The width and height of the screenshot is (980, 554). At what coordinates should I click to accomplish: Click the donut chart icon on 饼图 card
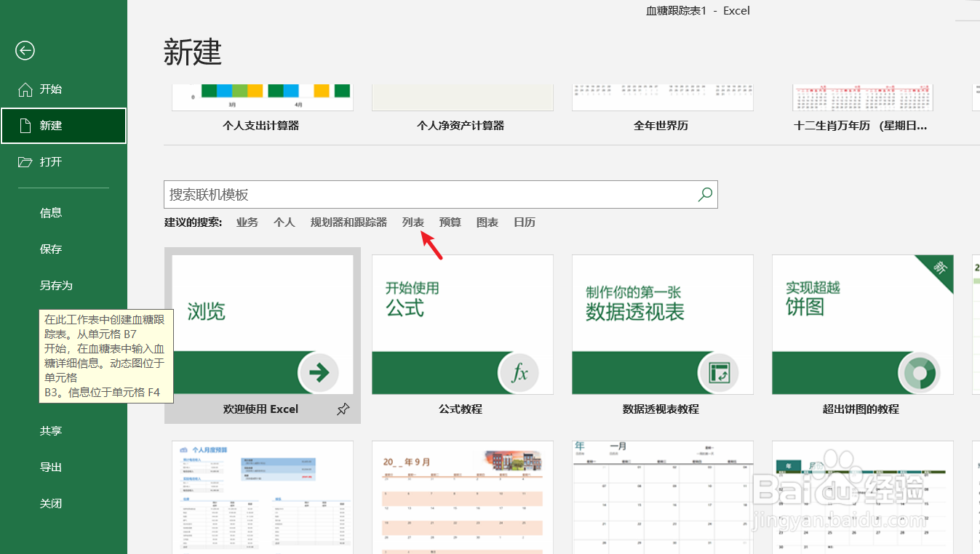coord(919,373)
